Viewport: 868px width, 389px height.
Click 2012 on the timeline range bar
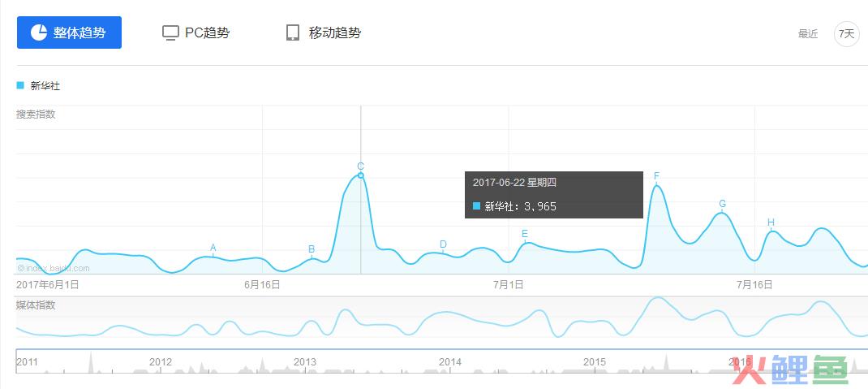[x=161, y=362]
